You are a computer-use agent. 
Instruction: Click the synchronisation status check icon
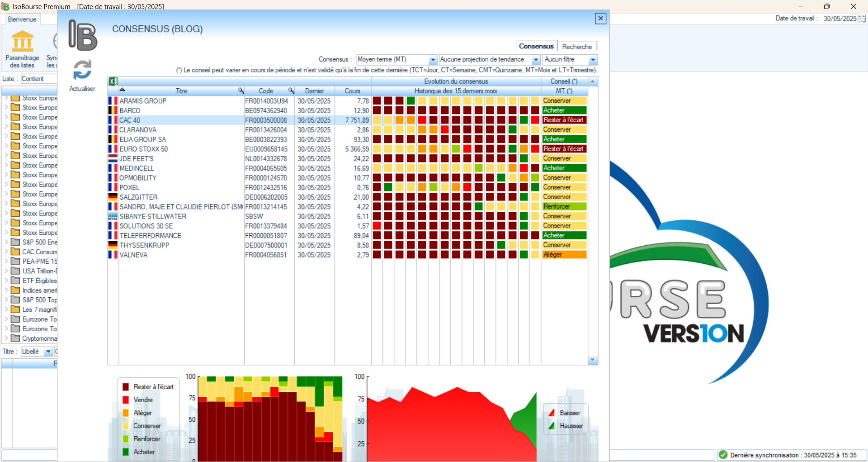point(723,455)
